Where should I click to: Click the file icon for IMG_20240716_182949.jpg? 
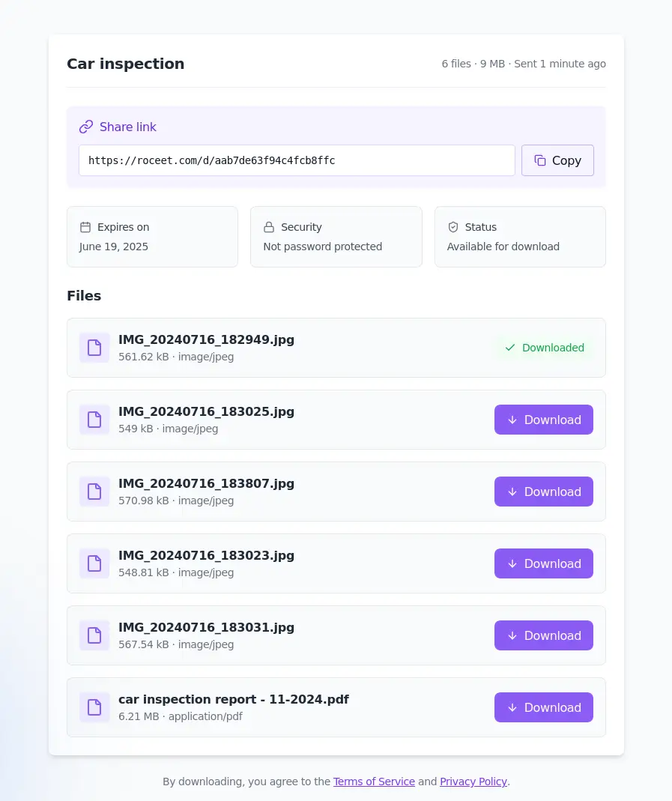tap(94, 348)
